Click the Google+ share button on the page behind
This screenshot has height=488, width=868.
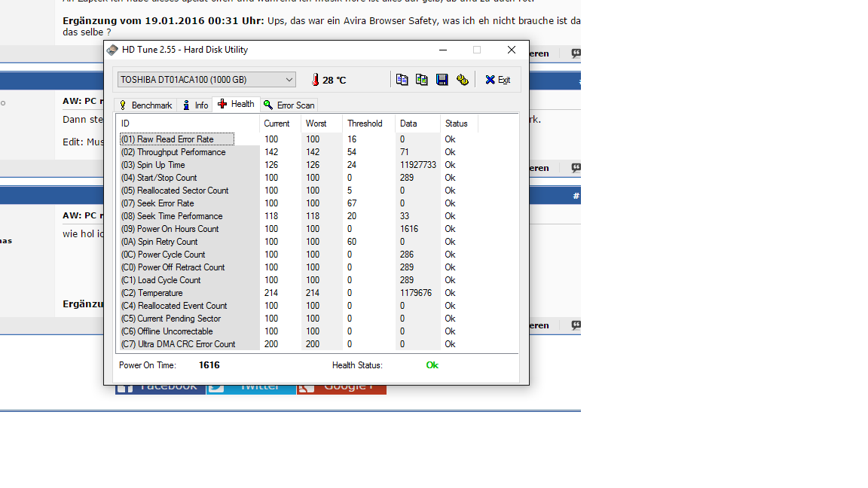pyautogui.click(x=341, y=389)
